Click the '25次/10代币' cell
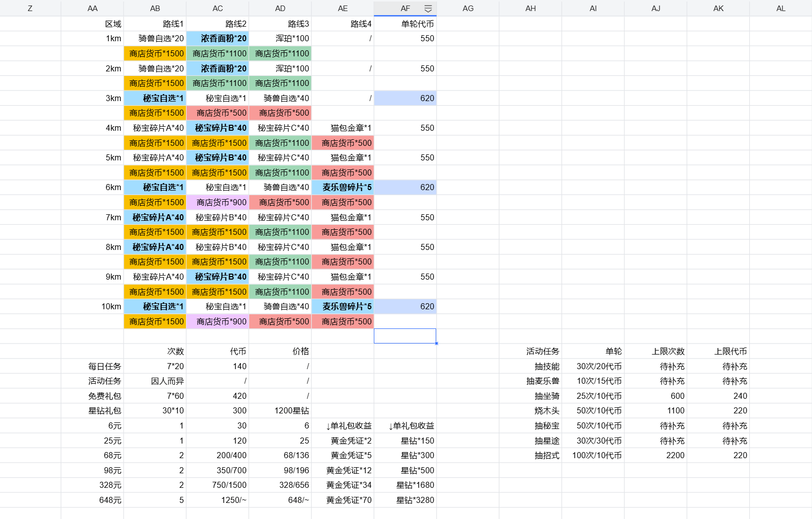Image resolution: width=812 pixels, height=519 pixels. [x=593, y=396]
